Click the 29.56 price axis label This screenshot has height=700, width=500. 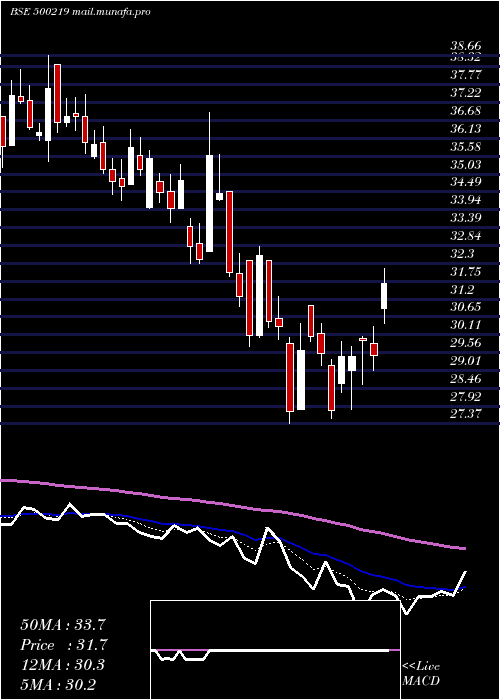(x=466, y=343)
